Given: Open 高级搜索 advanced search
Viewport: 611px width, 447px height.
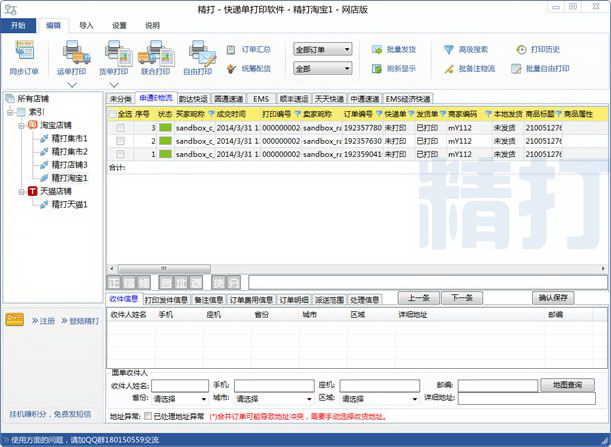Looking at the screenshot, I should [466, 49].
